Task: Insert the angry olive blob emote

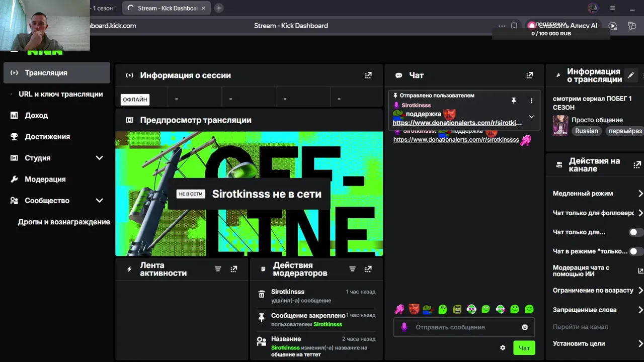Action: click(x=457, y=309)
